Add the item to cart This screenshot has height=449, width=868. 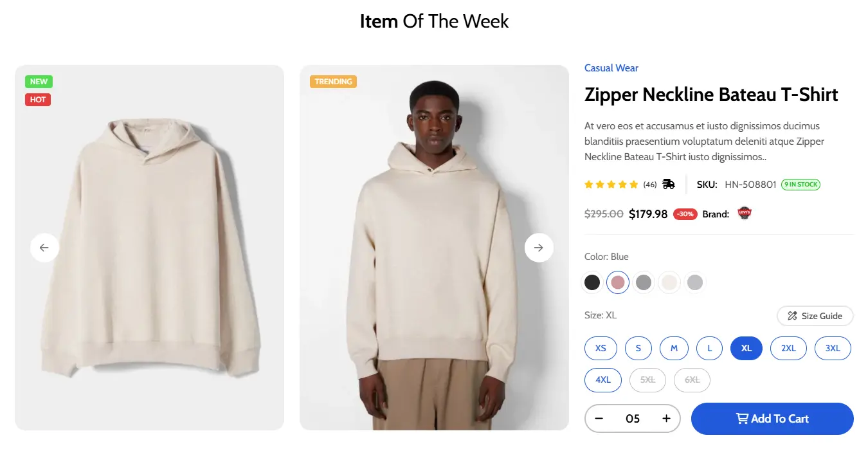[772, 419]
